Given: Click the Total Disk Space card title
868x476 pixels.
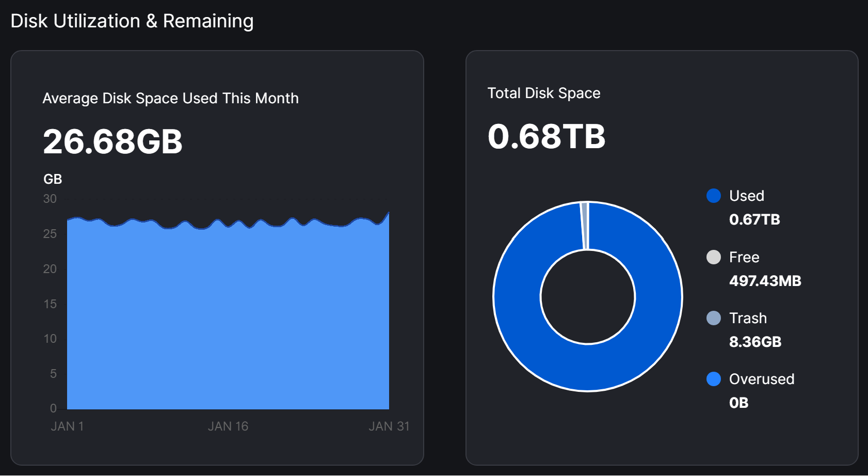Looking at the screenshot, I should pyautogui.click(x=543, y=93).
